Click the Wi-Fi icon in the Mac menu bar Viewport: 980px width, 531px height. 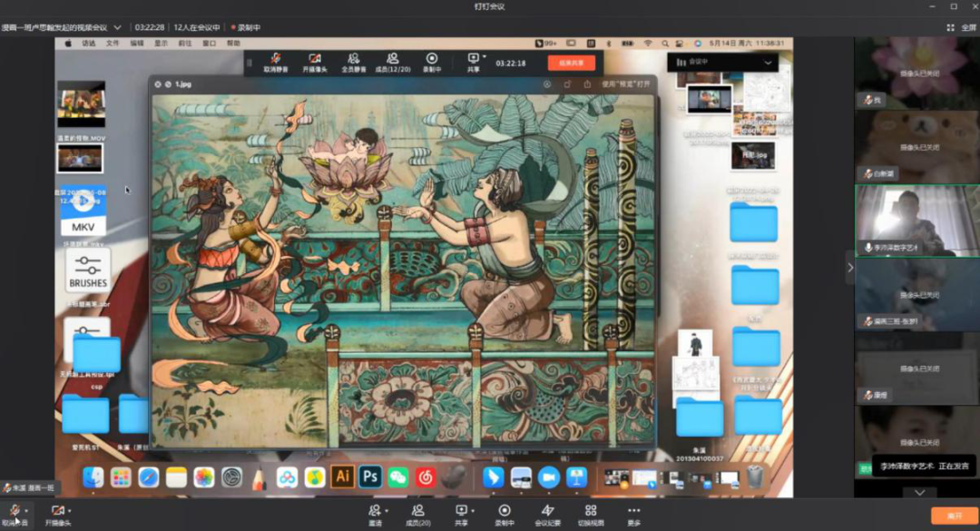(648, 44)
